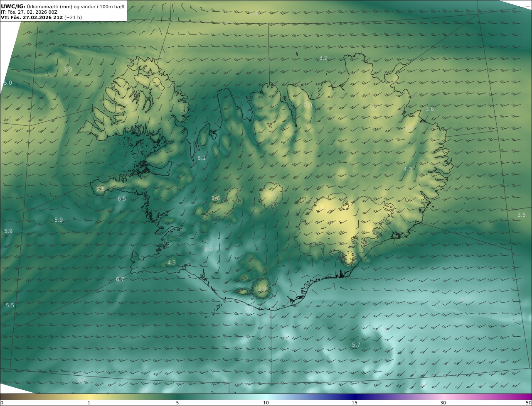This screenshot has width=532, height=406.
Task: Click the title 'UWC/IG: Úrkomumætti (mm) og vindur'
Action: point(62,6)
